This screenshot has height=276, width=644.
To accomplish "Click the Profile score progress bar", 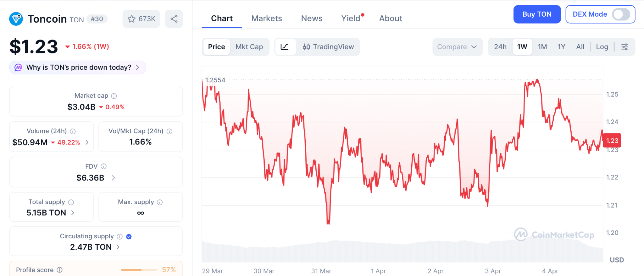I will [x=139, y=270].
